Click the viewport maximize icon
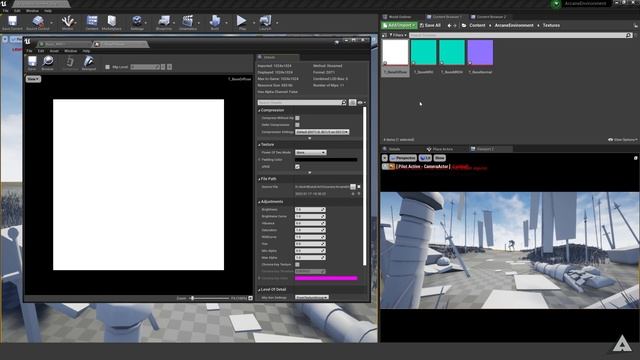 (x=636, y=158)
